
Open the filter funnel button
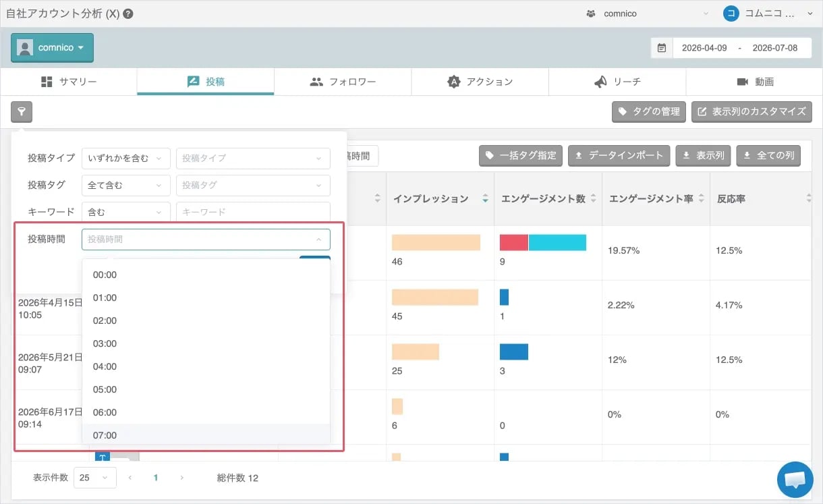22,111
